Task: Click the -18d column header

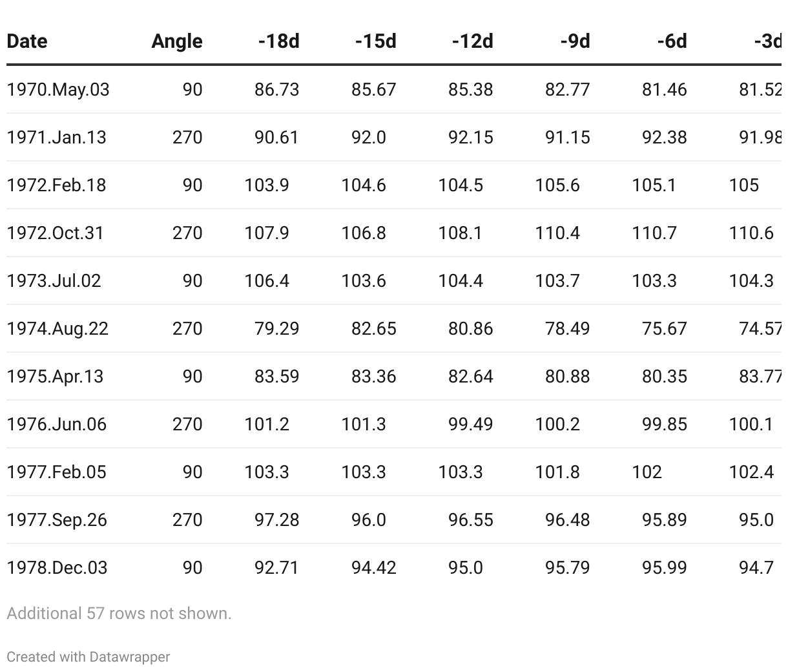Action: [x=279, y=41]
